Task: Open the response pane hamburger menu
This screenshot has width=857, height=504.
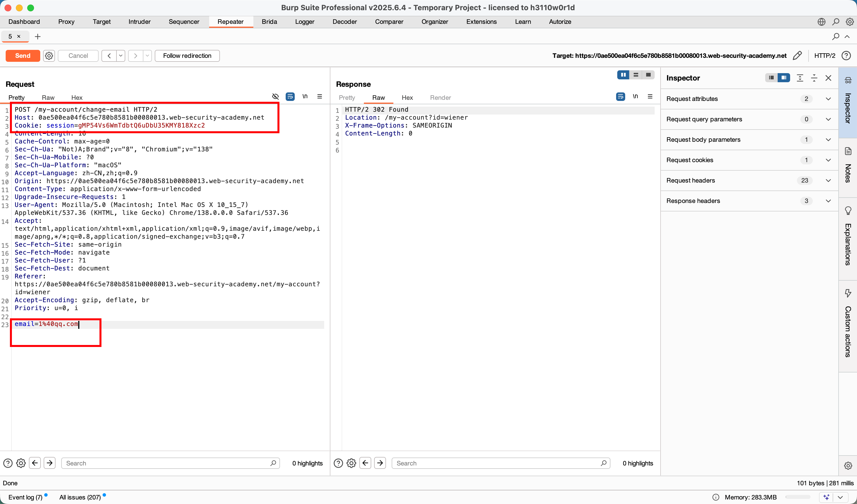Action: 650,97
